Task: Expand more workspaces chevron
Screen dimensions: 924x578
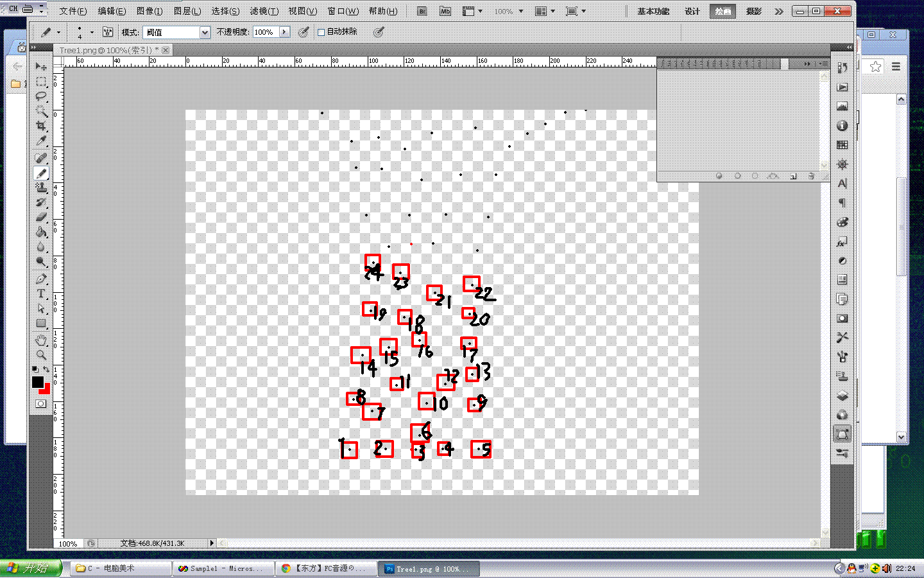Action: click(x=779, y=12)
